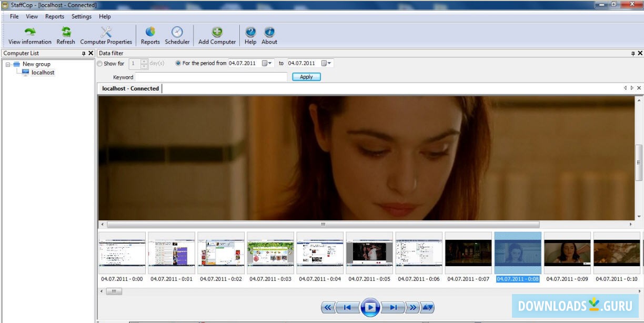
Task: Select the thumbnail 04.07.2011 - 0:02
Action: [221, 253]
